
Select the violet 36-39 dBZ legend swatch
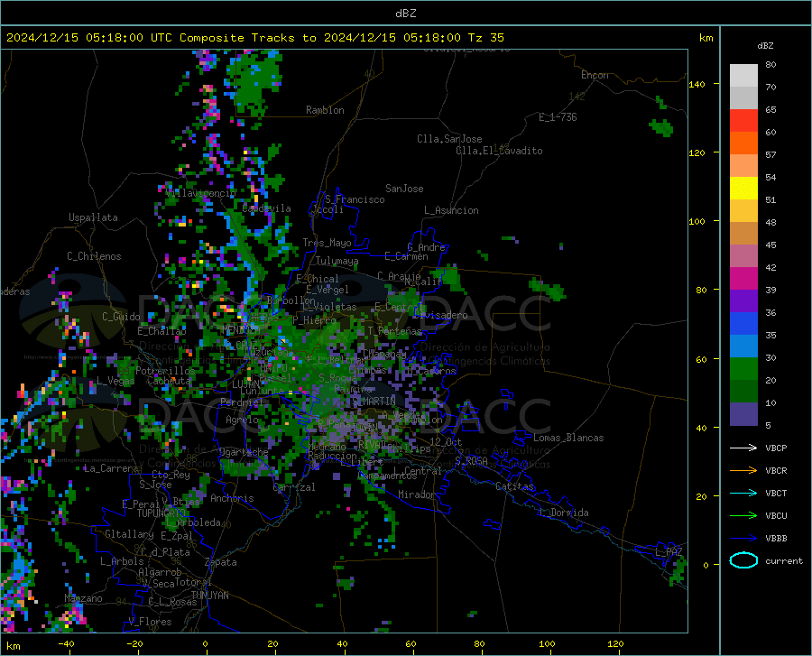coord(743,301)
